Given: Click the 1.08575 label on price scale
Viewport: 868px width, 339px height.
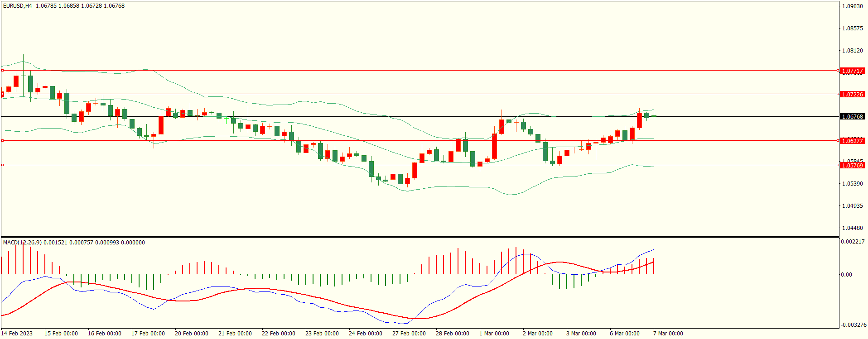Looking at the screenshot, I should click(852, 29).
